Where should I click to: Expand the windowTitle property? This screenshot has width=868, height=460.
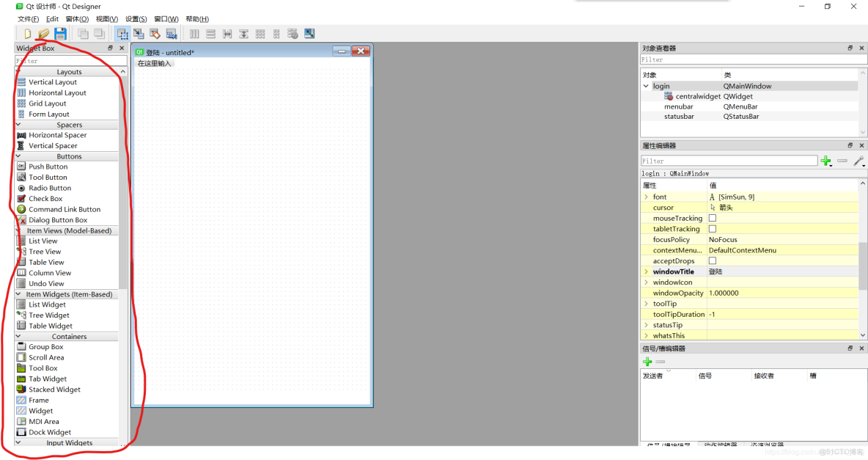pyautogui.click(x=646, y=271)
